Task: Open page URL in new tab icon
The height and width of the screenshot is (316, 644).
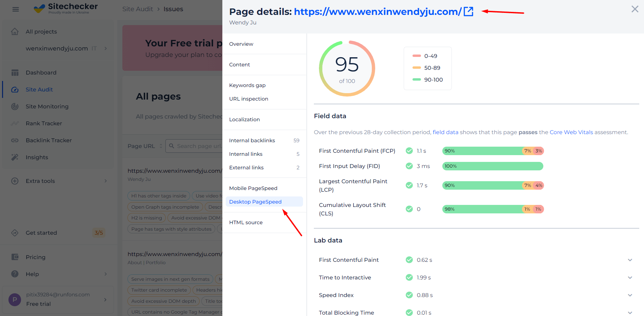Action: [468, 12]
